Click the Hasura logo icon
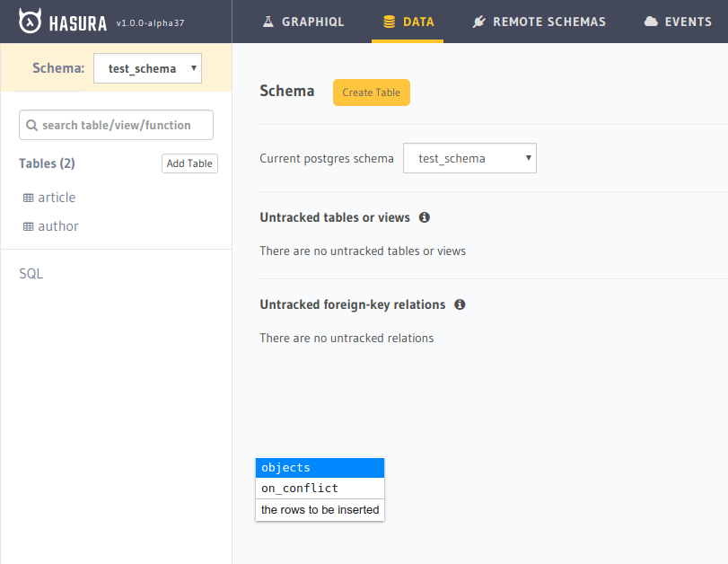Viewport: 728px width, 564px height. (x=30, y=22)
